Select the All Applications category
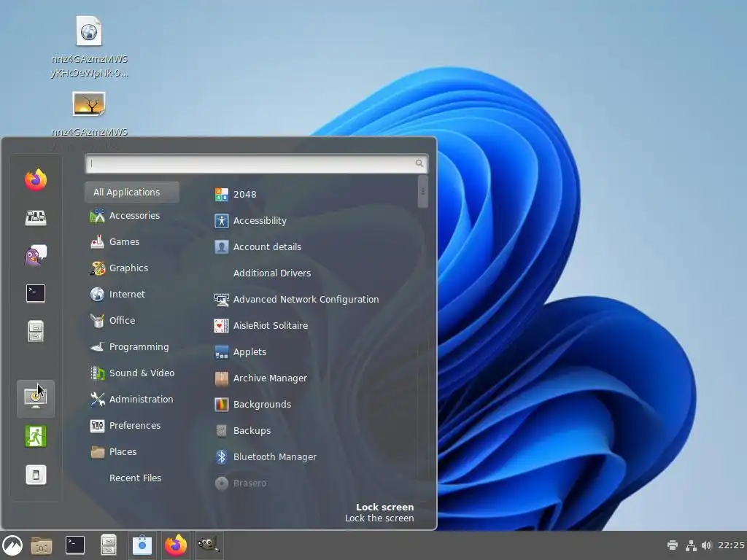 [x=132, y=192]
